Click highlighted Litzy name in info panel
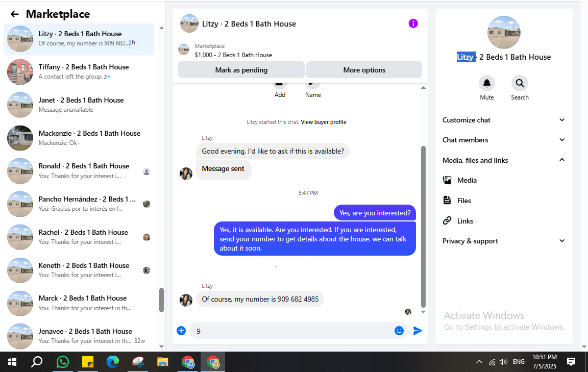 click(x=465, y=57)
